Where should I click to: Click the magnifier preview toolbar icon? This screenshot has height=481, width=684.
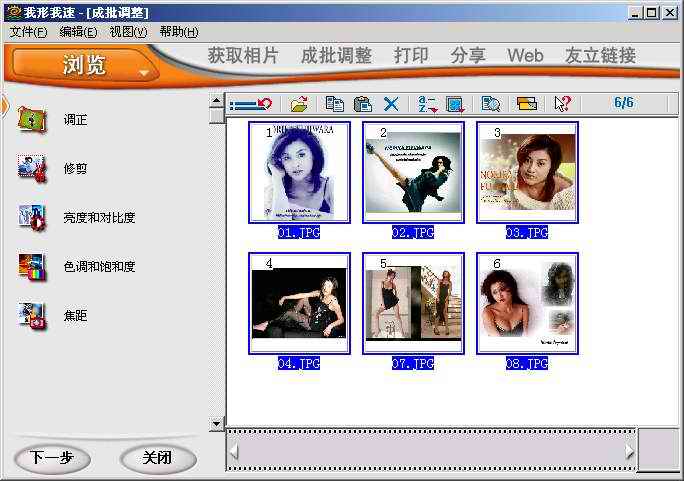click(x=491, y=104)
